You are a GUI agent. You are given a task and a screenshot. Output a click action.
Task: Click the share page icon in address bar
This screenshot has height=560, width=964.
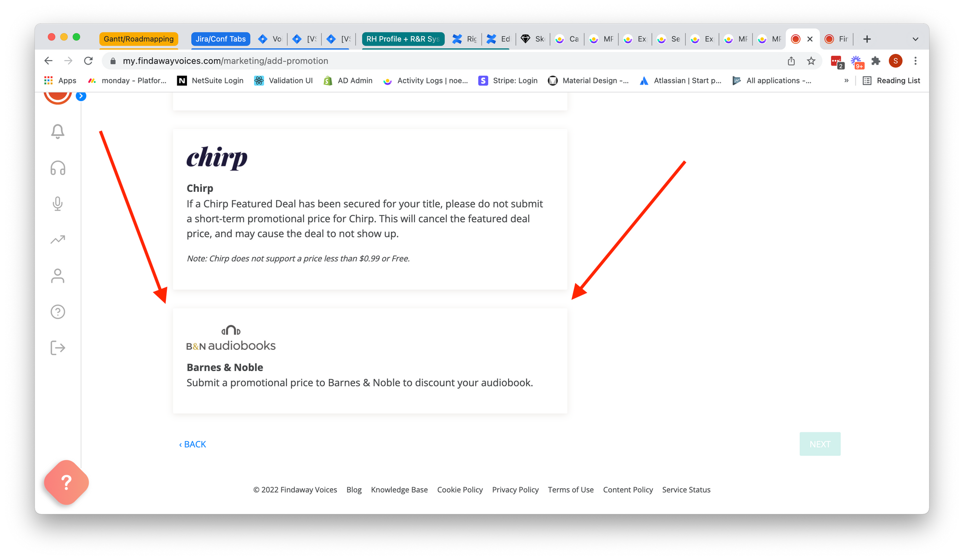pyautogui.click(x=791, y=61)
